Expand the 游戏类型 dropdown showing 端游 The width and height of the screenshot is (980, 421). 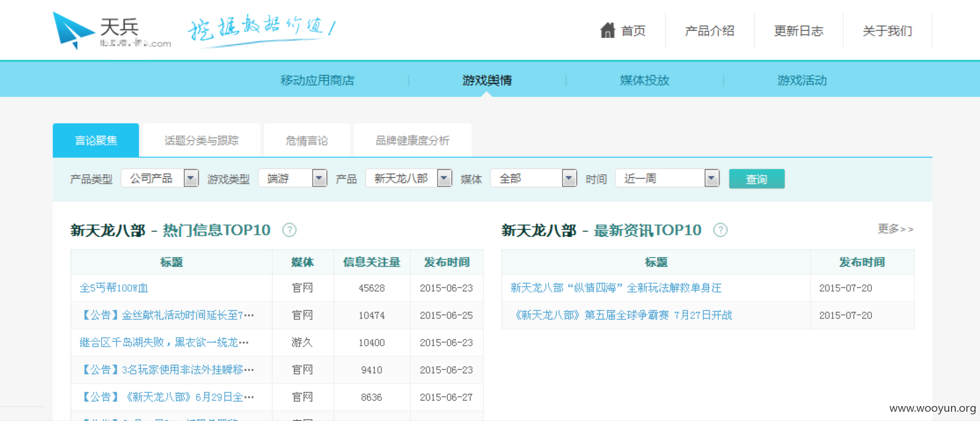coord(293,178)
